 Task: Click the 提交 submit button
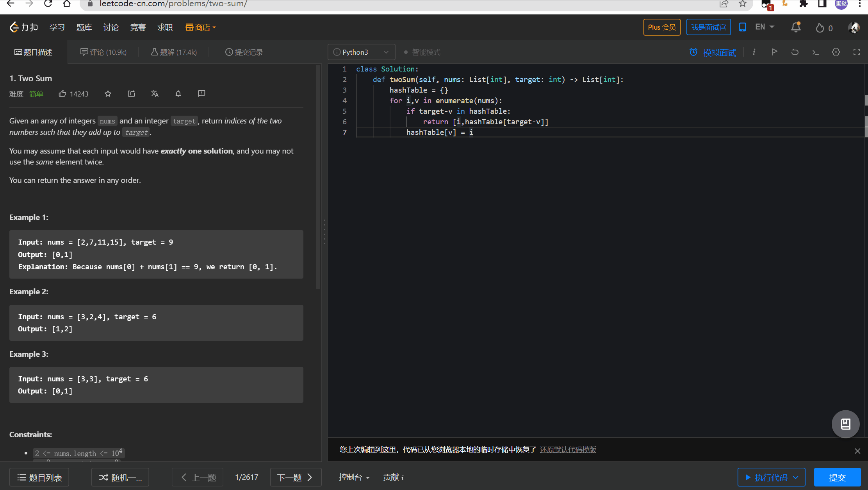(x=837, y=477)
